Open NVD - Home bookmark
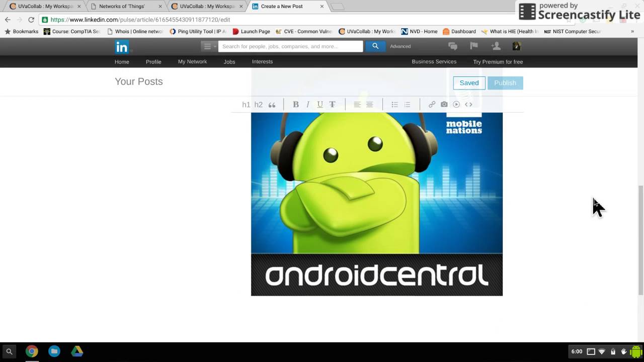The image size is (644, 362). [419, 31]
